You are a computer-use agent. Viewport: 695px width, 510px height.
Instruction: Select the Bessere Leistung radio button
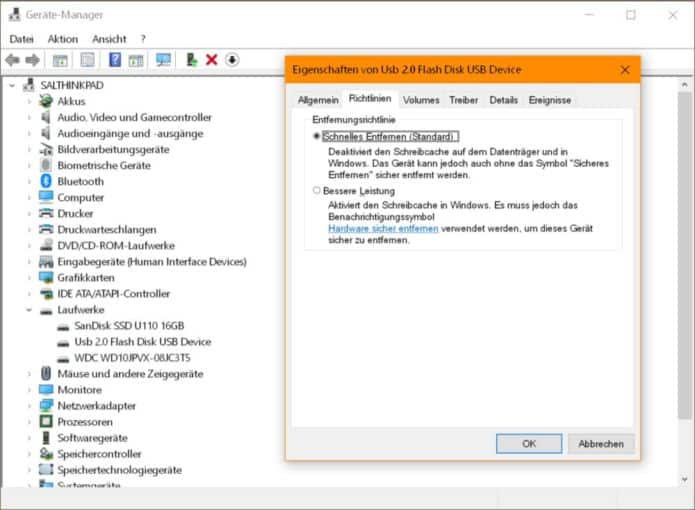(317, 190)
